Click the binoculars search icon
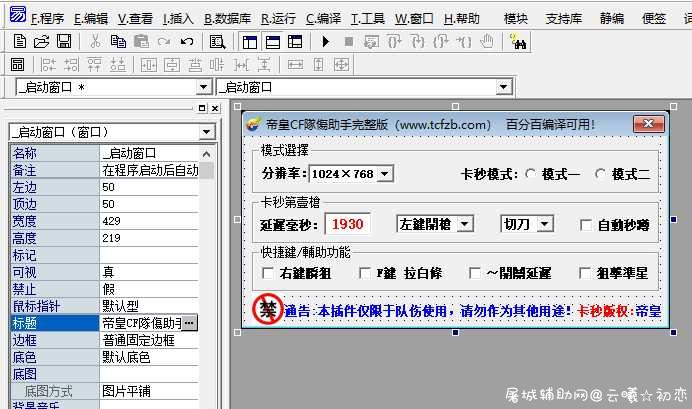692x409 pixels. (518, 42)
